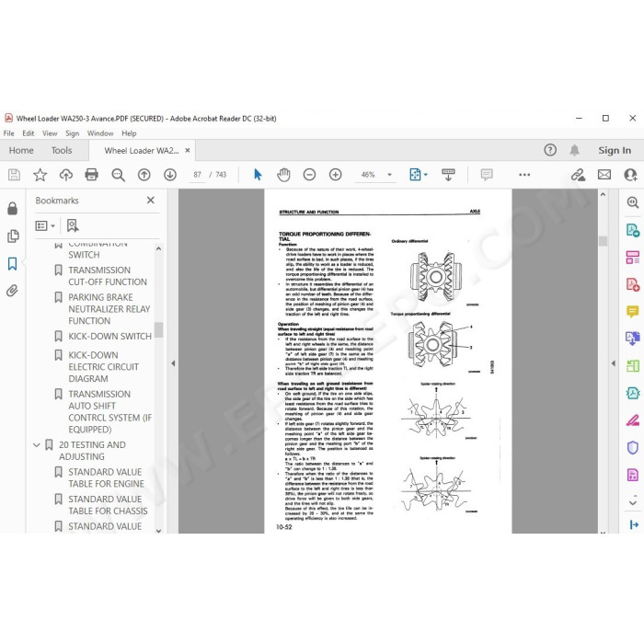Go to next page arrow
This screenshot has height=644, width=644.
pos(170,175)
